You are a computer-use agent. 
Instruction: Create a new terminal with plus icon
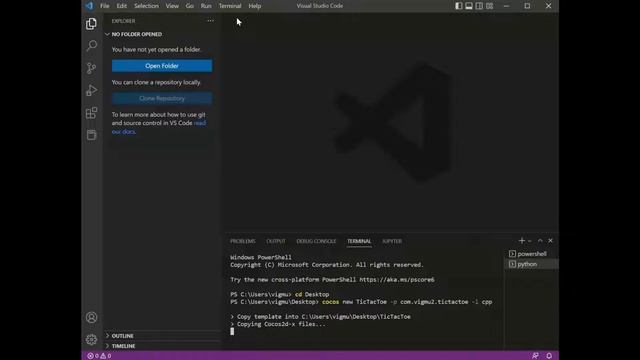521,241
